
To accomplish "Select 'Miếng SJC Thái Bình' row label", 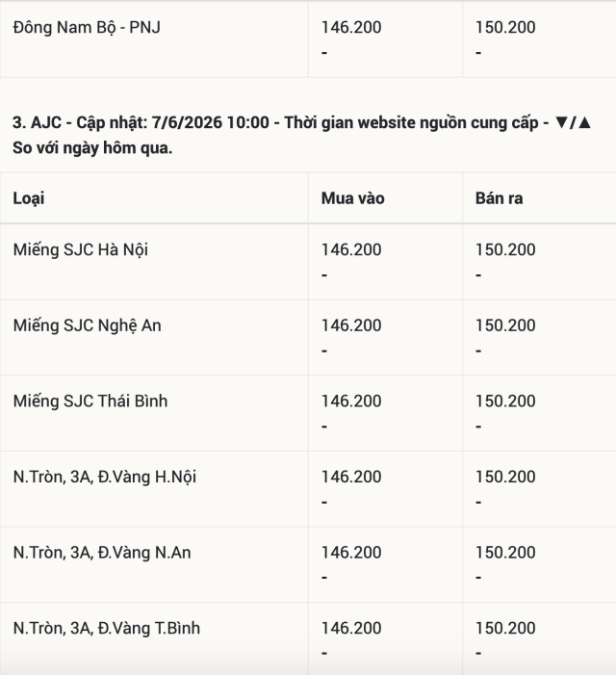I will point(90,402).
